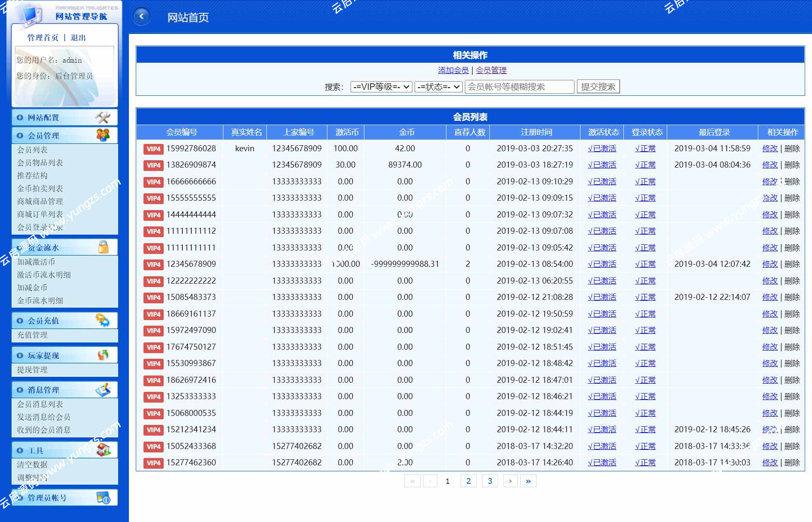Click the message icon beside 消息管理
Image resolution: width=812 pixels, height=522 pixels.
103,389
